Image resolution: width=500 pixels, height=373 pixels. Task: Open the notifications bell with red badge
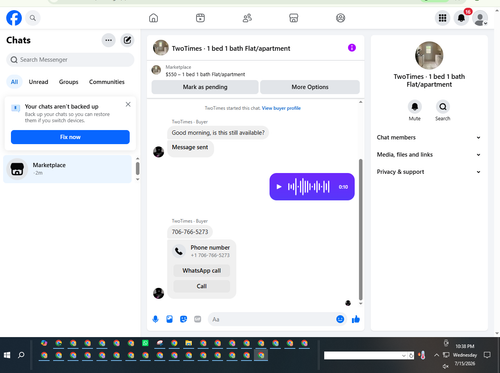click(461, 18)
